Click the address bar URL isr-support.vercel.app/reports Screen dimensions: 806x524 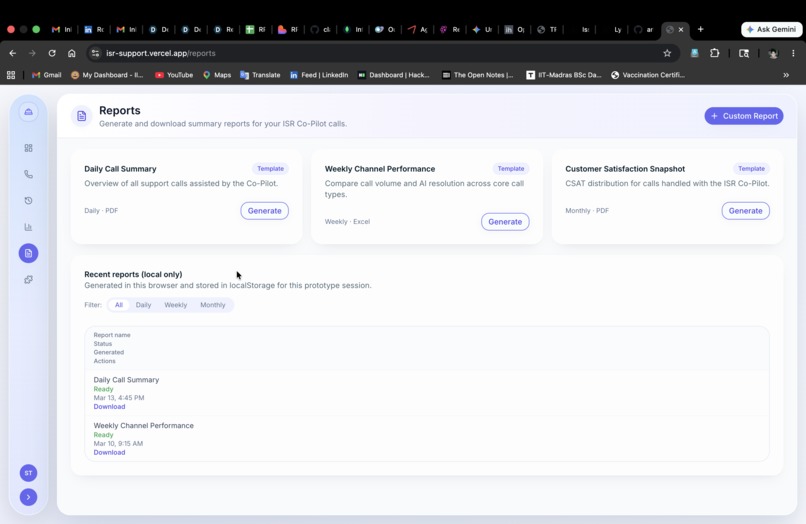(161, 53)
